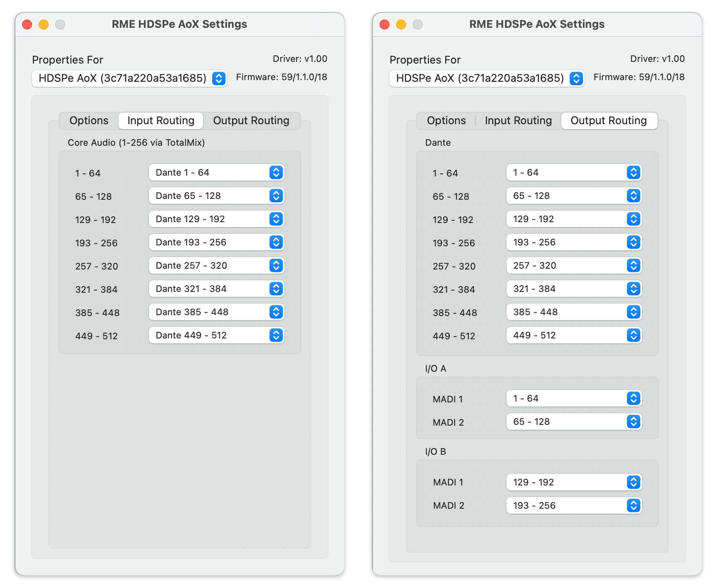720x588 pixels.
Task: Open Options tab in right window
Action: pos(446,121)
